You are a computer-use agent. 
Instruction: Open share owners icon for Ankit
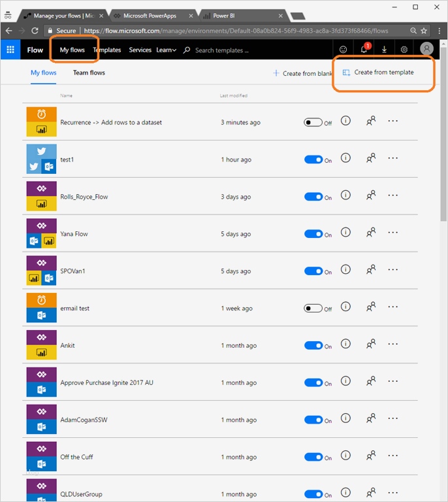[x=371, y=344]
